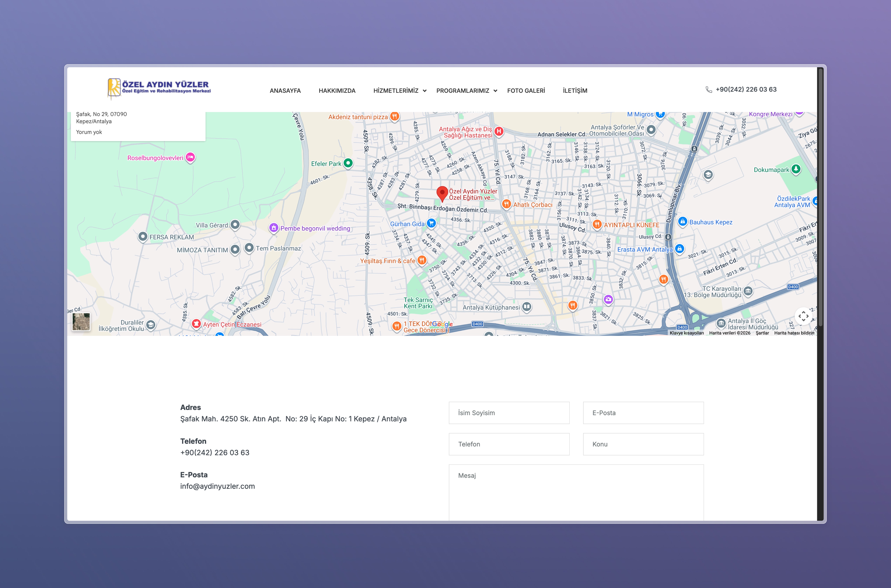Click the Ayten Çetin Eczanesi pharmacy icon
The image size is (891, 588).
[x=196, y=323]
